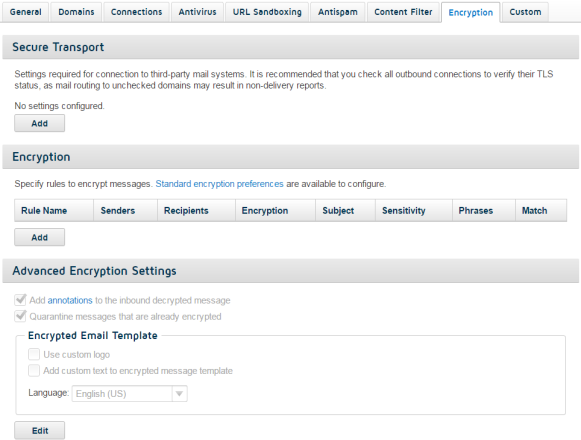Enable add custom text to template checkbox

click(x=34, y=370)
